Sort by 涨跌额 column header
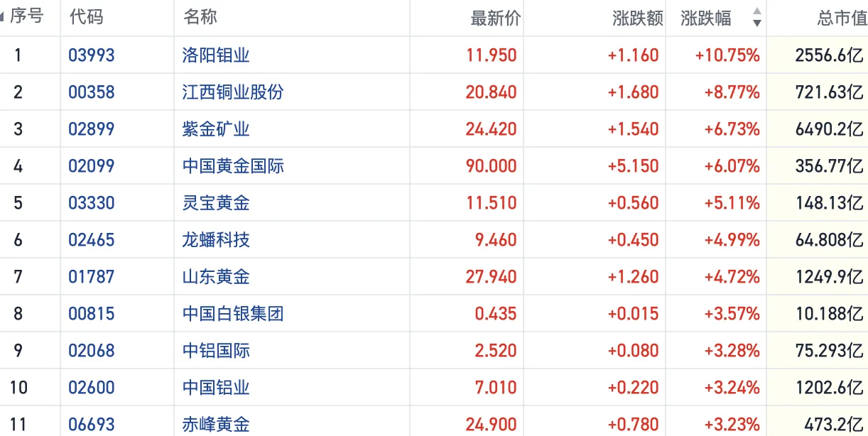The height and width of the screenshot is (436, 868). click(x=637, y=18)
